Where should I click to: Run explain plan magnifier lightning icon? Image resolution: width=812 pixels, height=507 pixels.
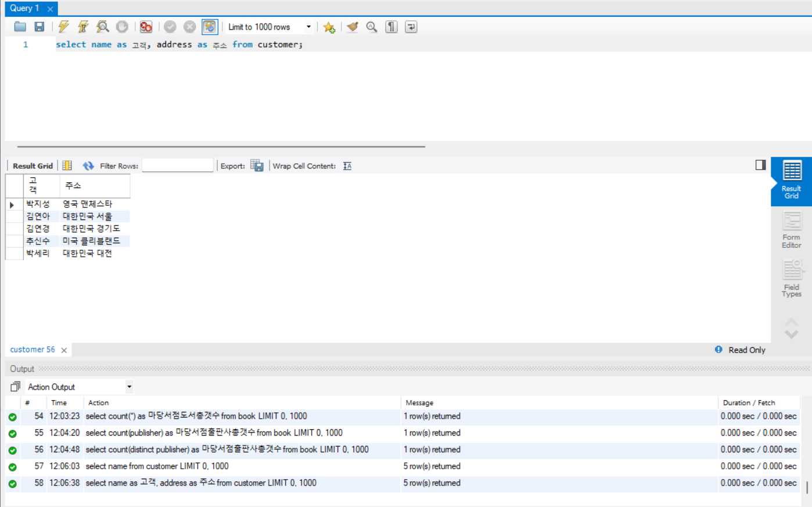pyautogui.click(x=103, y=27)
